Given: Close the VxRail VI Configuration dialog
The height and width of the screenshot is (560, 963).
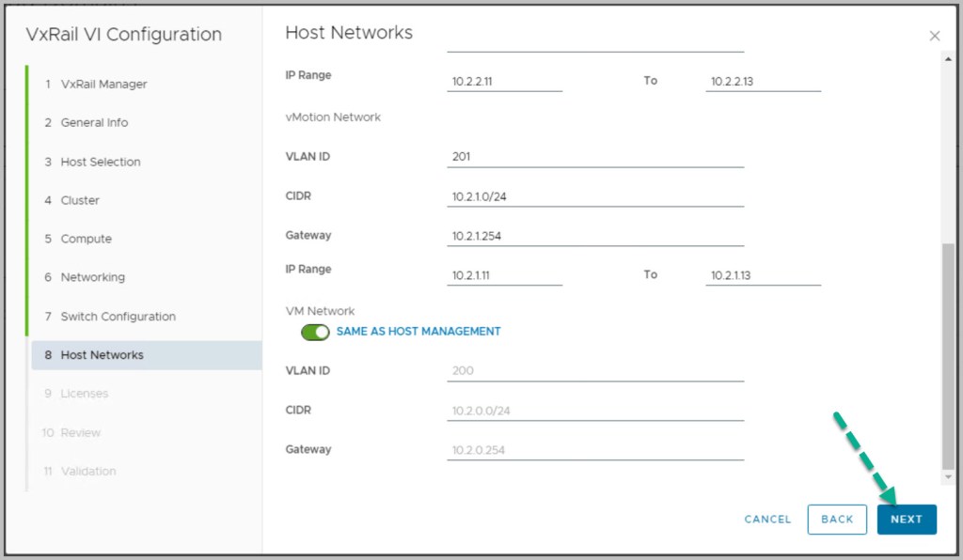Looking at the screenshot, I should pyautogui.click(x=934, y=36).
